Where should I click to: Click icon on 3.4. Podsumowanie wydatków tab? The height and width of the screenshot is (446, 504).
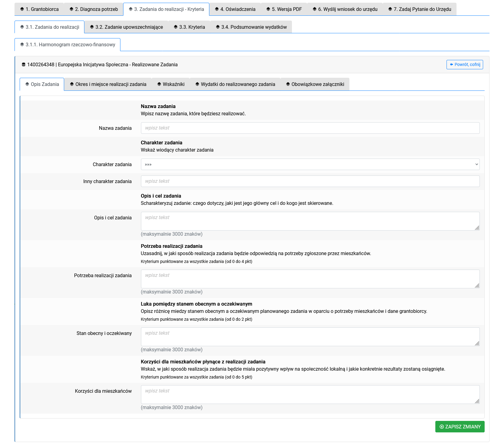(218, 27)
